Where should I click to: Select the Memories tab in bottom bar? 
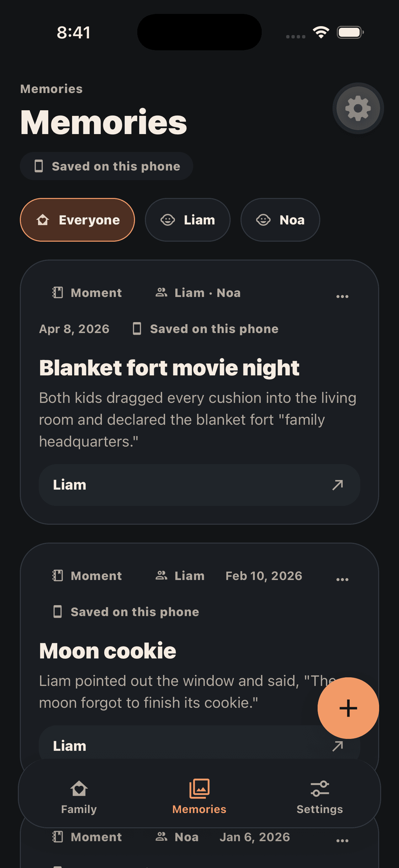pos(199,796)
